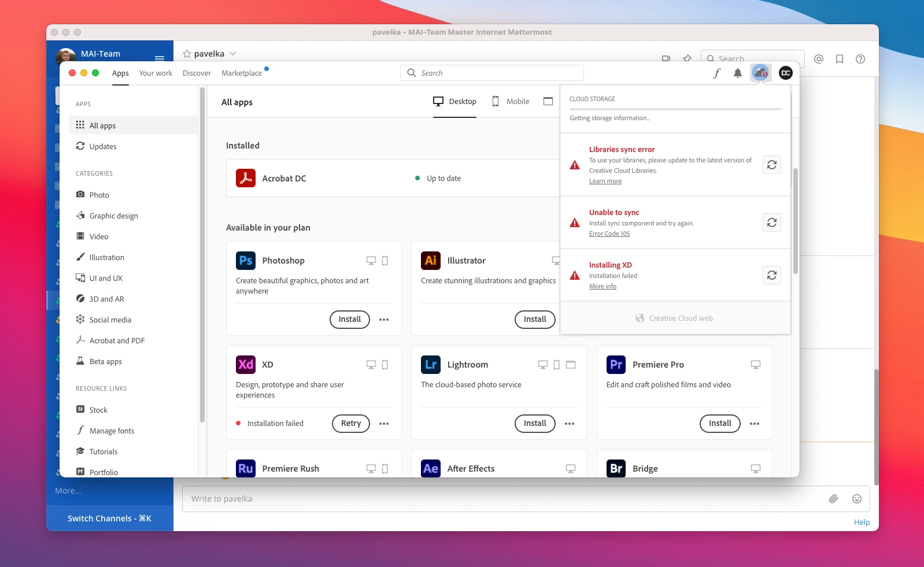Install Photoshop
This screenshot has width=924, height=567.
[350, 319]
